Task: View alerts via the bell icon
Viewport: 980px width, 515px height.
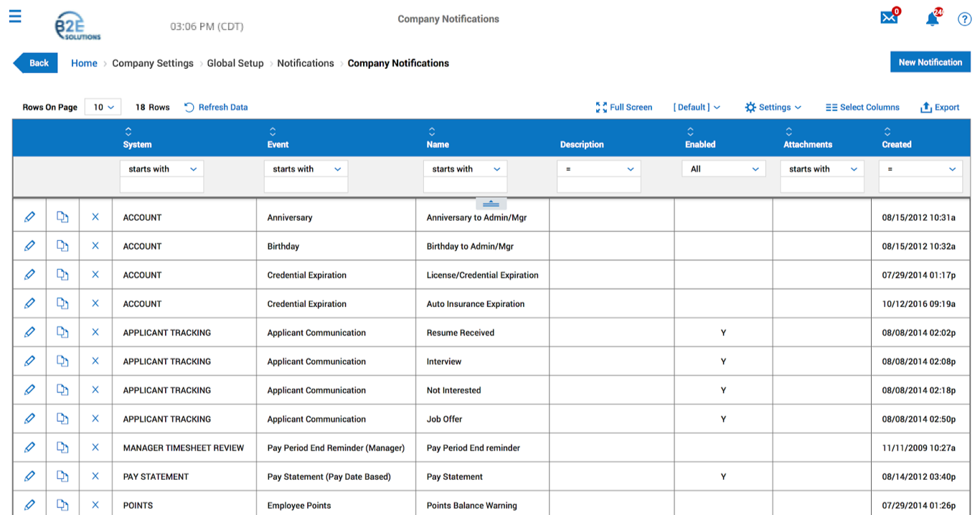Action: click(932, 19)
